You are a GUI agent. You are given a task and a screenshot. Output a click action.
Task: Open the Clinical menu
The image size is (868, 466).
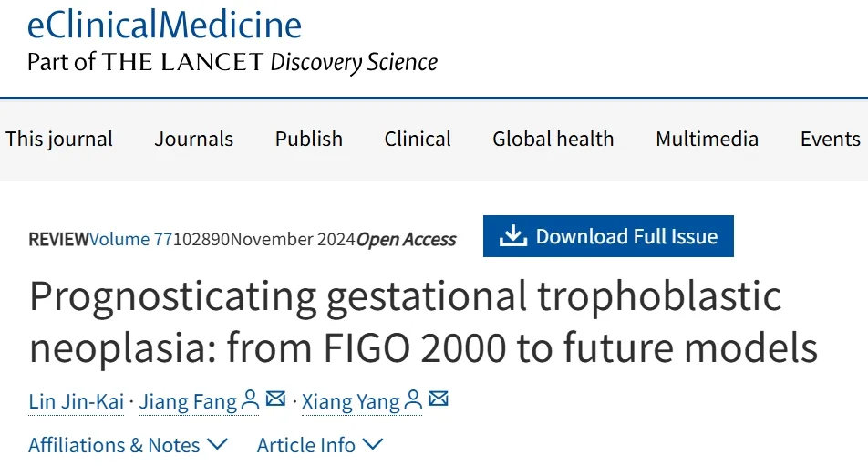coord(418,140)
